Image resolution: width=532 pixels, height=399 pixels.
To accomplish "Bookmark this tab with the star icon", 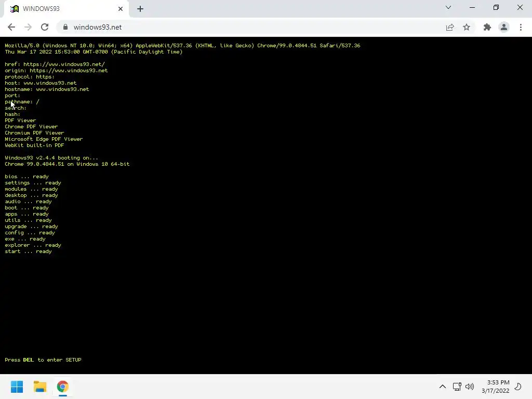I will point(467,27).
